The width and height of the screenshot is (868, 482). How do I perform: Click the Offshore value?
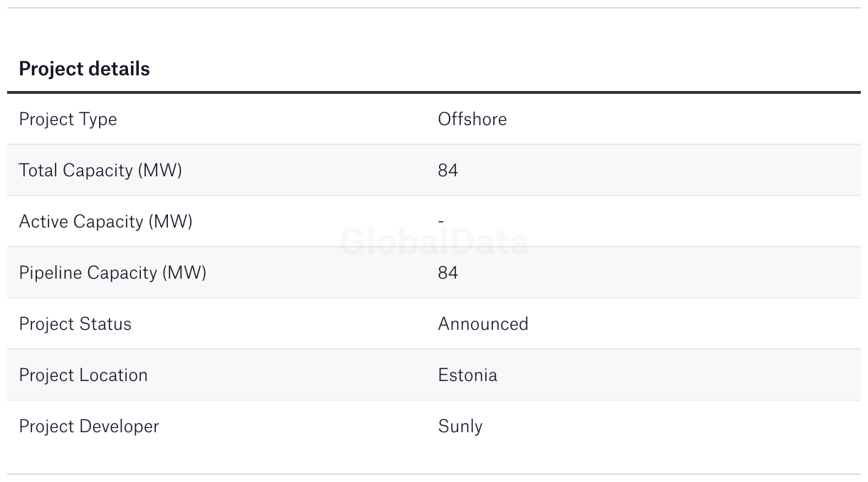click(x=472, y=119)
